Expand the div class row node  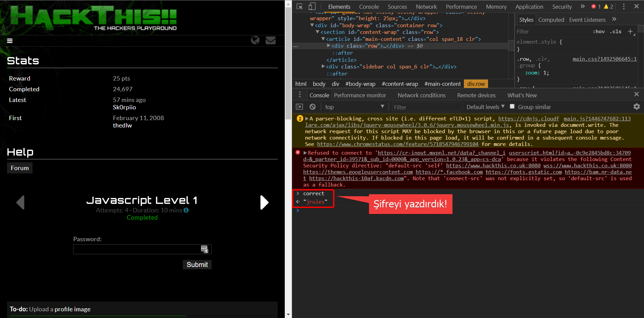(x=329, y=46)
